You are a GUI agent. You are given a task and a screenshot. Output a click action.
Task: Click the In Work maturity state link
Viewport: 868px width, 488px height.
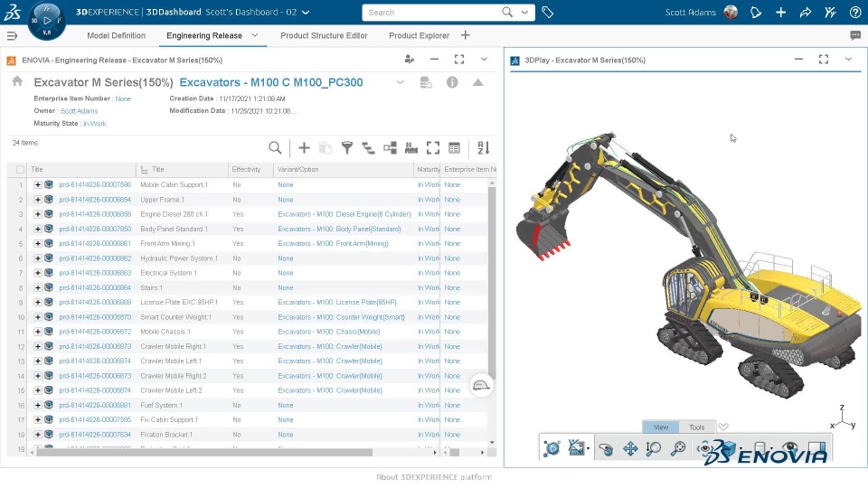pyautogui.click(x=95, y=124)
